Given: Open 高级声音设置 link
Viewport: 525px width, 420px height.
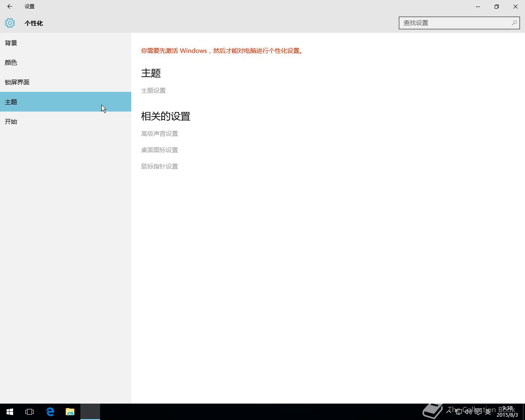Looking at the screenshot, I should click(x=160, y=134).
